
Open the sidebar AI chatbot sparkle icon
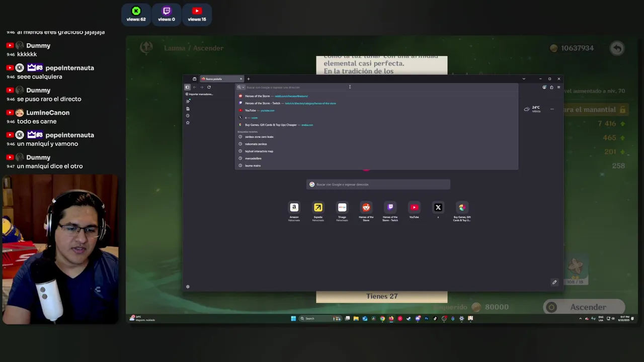pyautogui.click(x=188, y=101)
